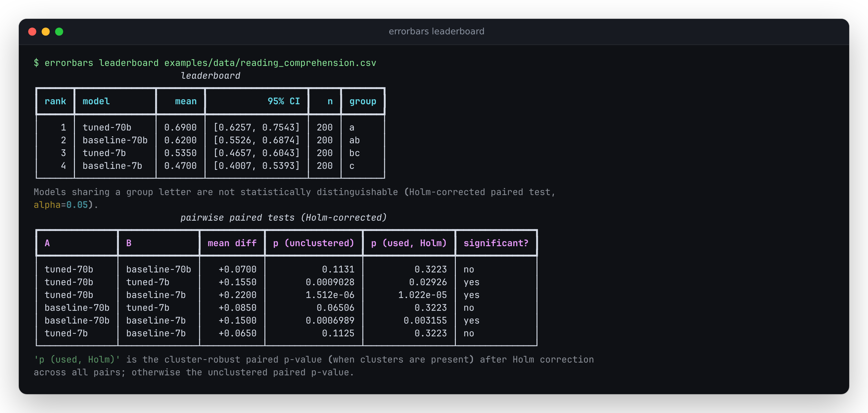868x413 pixels.
Task: Click the group value 'ab'
Action: 354,140
